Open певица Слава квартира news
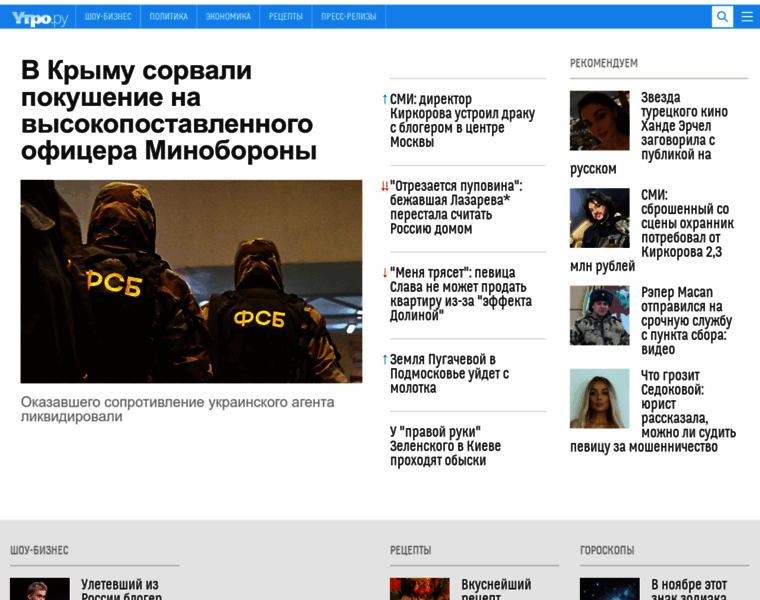Image resolution: width=760 pixels, height=600 pixels. [460, 294]
